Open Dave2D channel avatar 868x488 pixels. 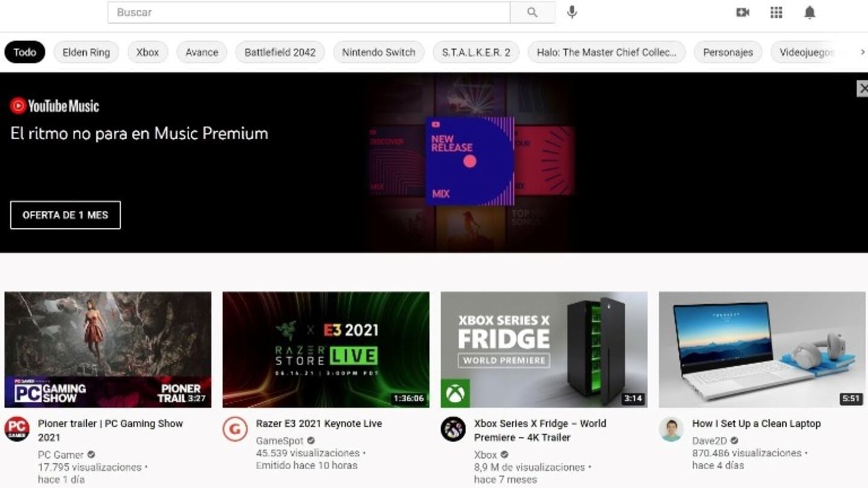(671, 429)
